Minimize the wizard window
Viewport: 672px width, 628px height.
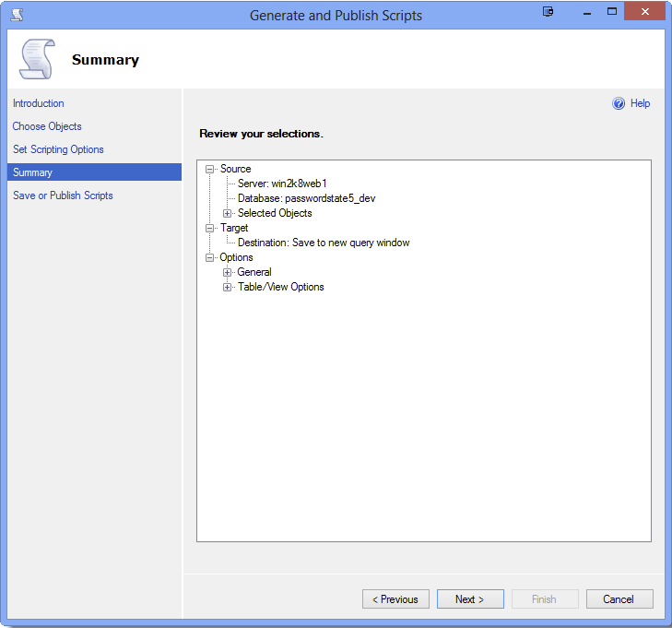tap(586, 12)
